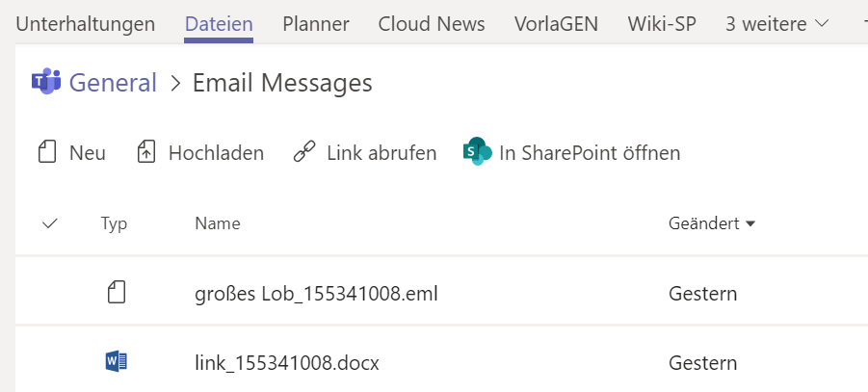The height and width of the screenshot is (392, 868).
Task: Click the Word icon of link_155341008.docx
Action: (117, 363)
